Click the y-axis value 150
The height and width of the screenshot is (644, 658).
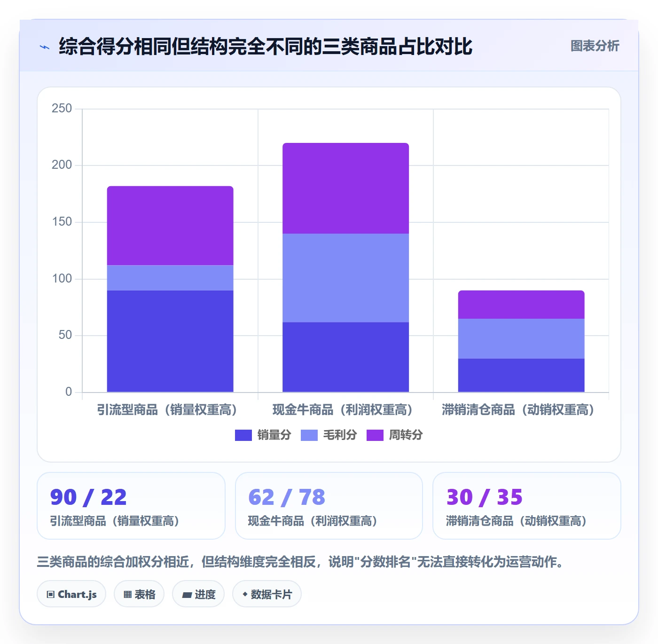point(62,222)
